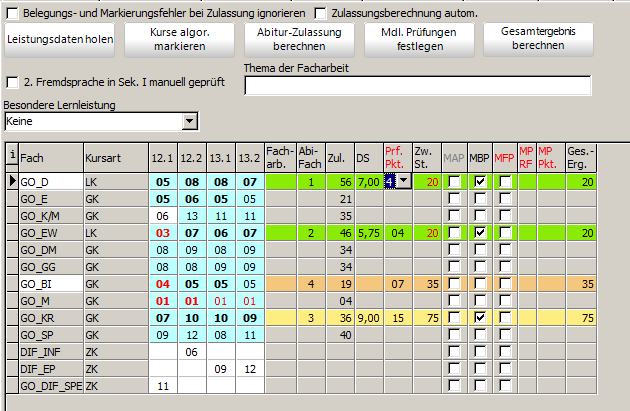Select the GO_BI subject cell
The image size is (630, 411).
(x=51, y=284)
